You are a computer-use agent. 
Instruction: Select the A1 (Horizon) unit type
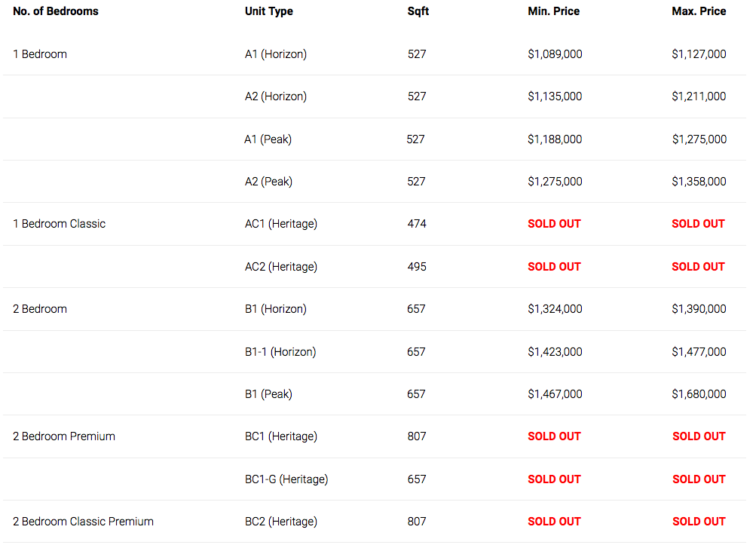275,54
